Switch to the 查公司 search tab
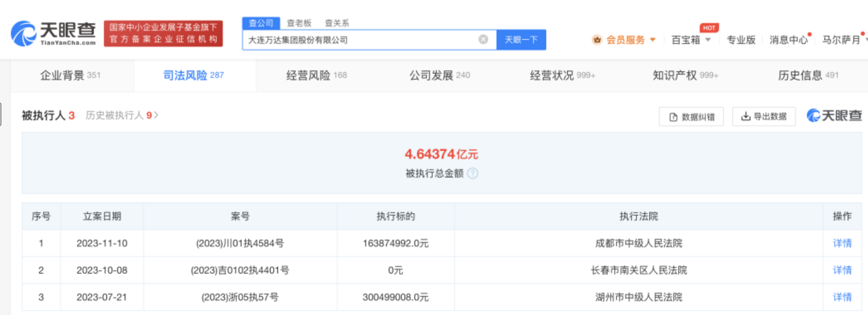Screen dimensions: 868x315 pos(261,23)
